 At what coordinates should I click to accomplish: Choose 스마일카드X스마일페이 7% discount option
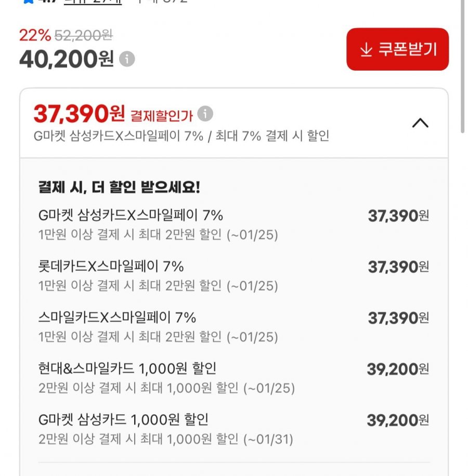point(117,317)
